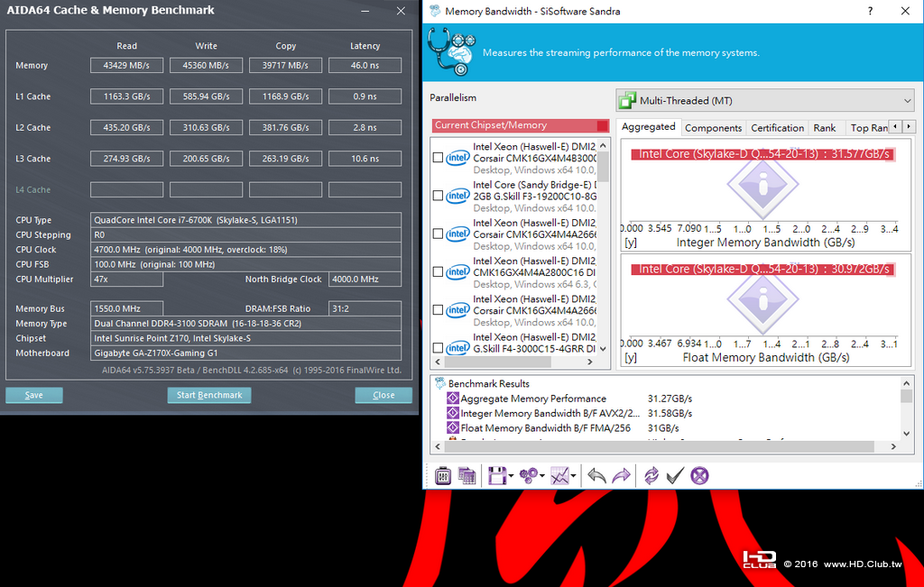
Task: Click the Benchmark Results header icon
Action: (x=439, y=384)
